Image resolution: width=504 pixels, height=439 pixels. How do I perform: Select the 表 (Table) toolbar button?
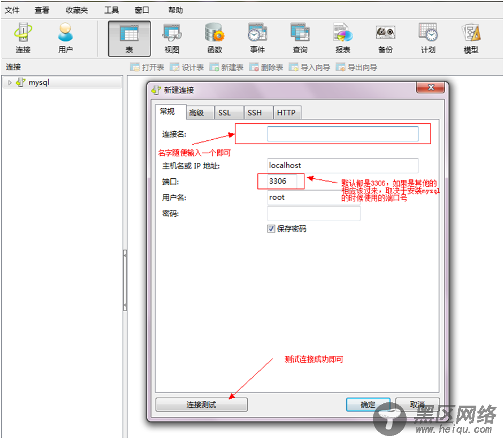point(129,38)
